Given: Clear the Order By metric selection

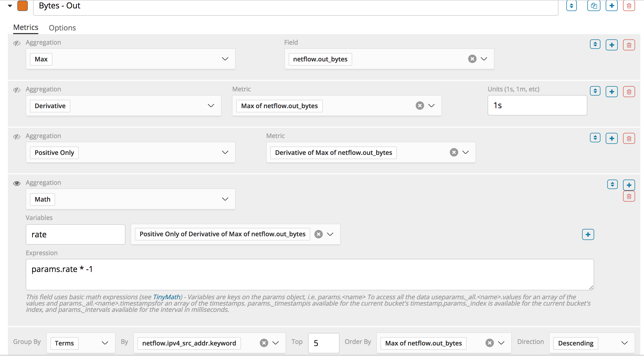Looking at the screenshot, I should point(489,343).
